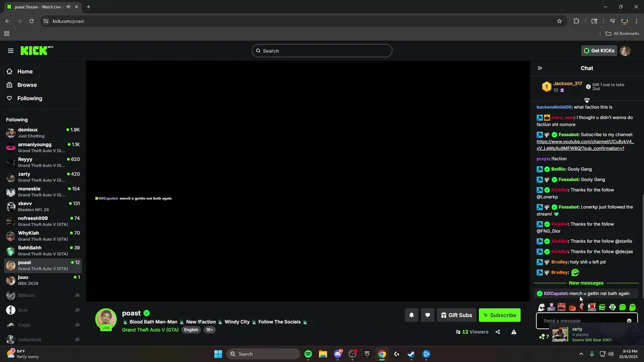Open Epic Games Launcher from taskbar

pos(367,354)
